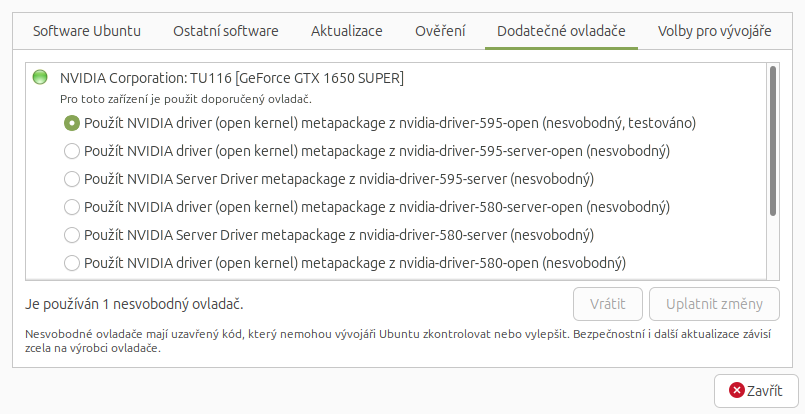
Task: Choose nvidia-driver-595-server Server Driver option
Action: (x=72, y=179)
